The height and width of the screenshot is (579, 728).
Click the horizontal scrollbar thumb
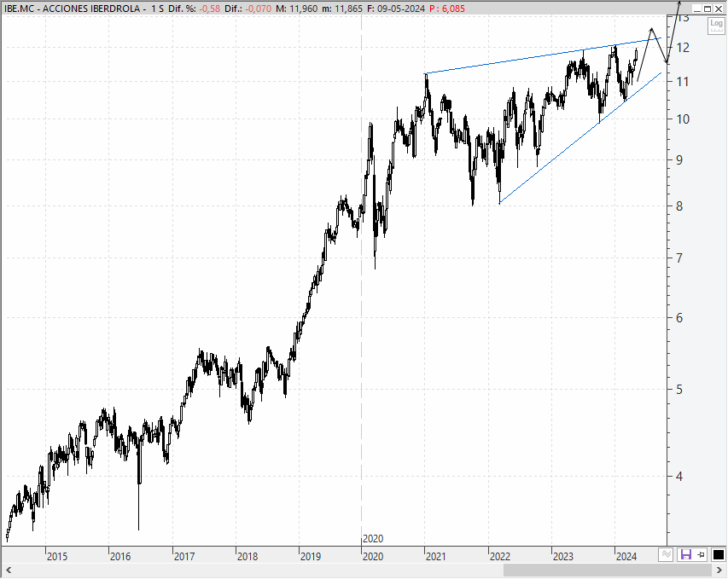pyautogui.click(x=608, y=570)
